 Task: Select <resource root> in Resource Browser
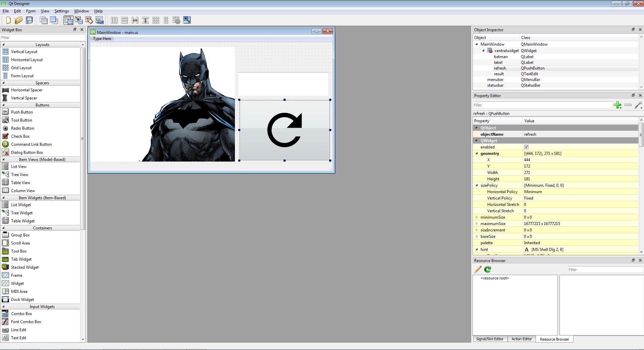tap(495, 278)
